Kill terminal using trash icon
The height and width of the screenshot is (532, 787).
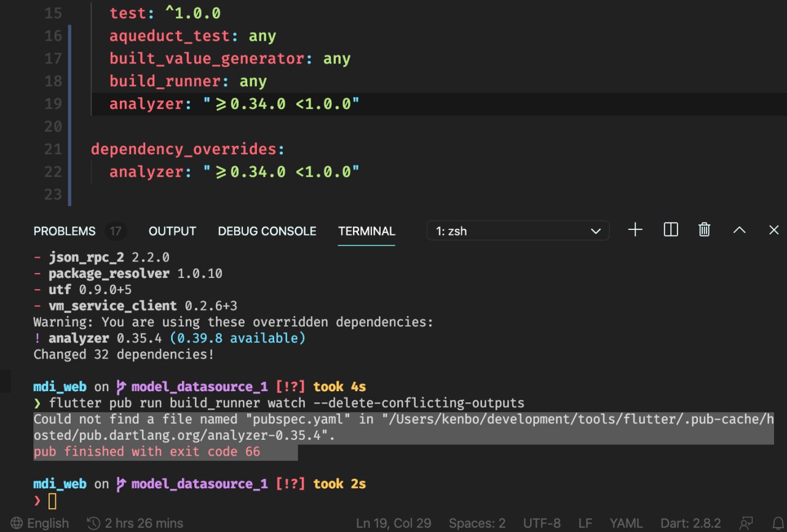(705, 230)
